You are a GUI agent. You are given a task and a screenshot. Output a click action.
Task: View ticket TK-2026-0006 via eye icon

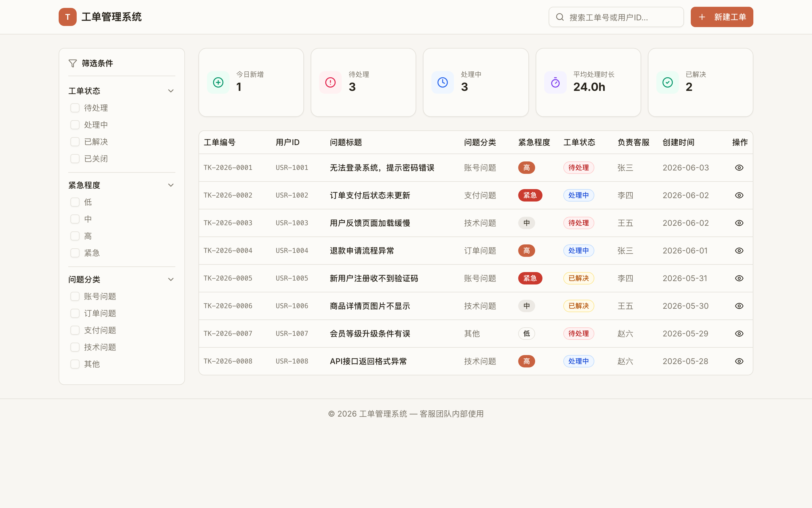point(739,306)
